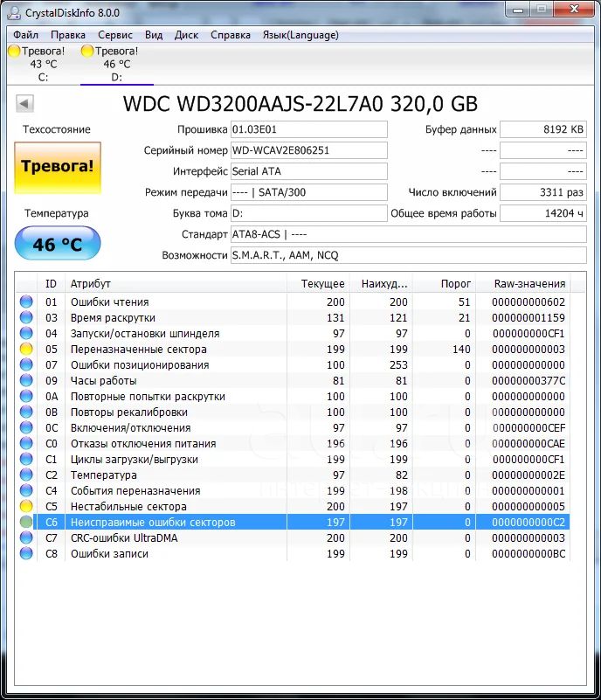Image resolution: width=601 pixels, height=700 pixels.
Task: Click the Атрибут column header
Action: pos(91,284)
